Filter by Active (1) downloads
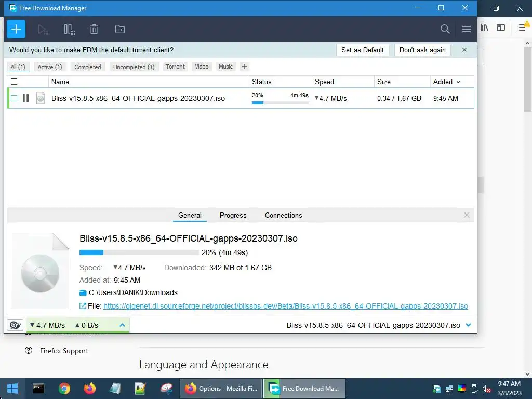Screen dimensions: 532x399 pos(50,67)
